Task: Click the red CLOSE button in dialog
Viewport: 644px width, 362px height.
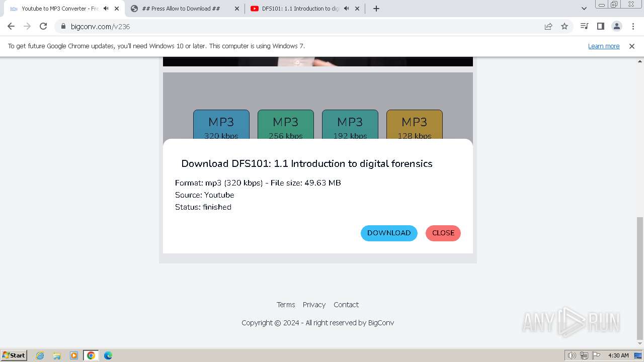Action: click(443, 233)
